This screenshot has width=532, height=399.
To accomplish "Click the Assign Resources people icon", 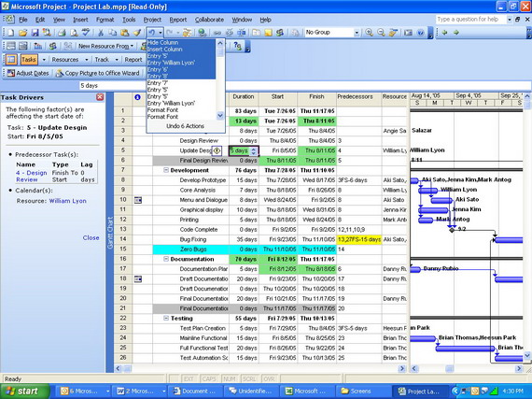I will (280, 33).
